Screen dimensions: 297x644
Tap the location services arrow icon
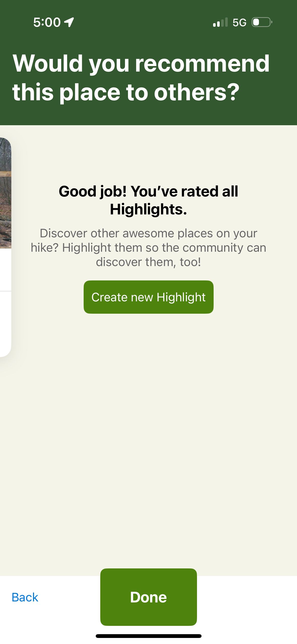(69, 22)
